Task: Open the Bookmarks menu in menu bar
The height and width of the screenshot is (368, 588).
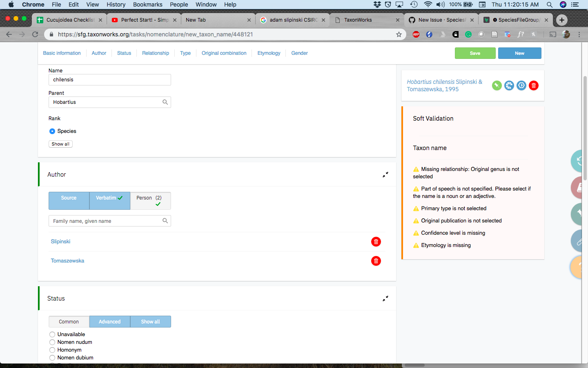Action: [147, 4]
